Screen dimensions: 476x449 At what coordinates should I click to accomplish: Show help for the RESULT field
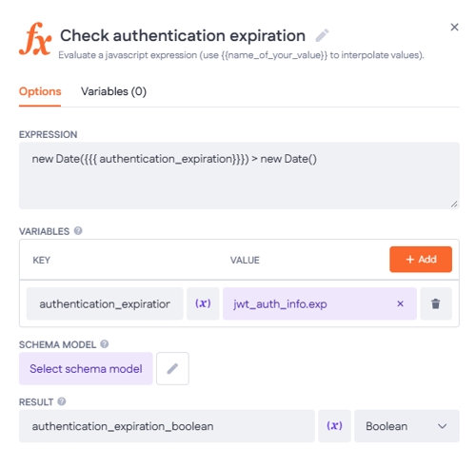62,401
